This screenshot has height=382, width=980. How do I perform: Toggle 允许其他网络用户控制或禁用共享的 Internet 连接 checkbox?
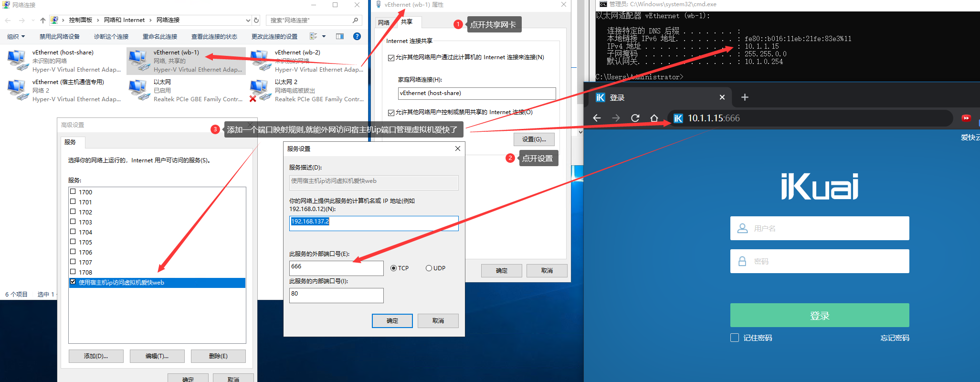coord(391,113)
